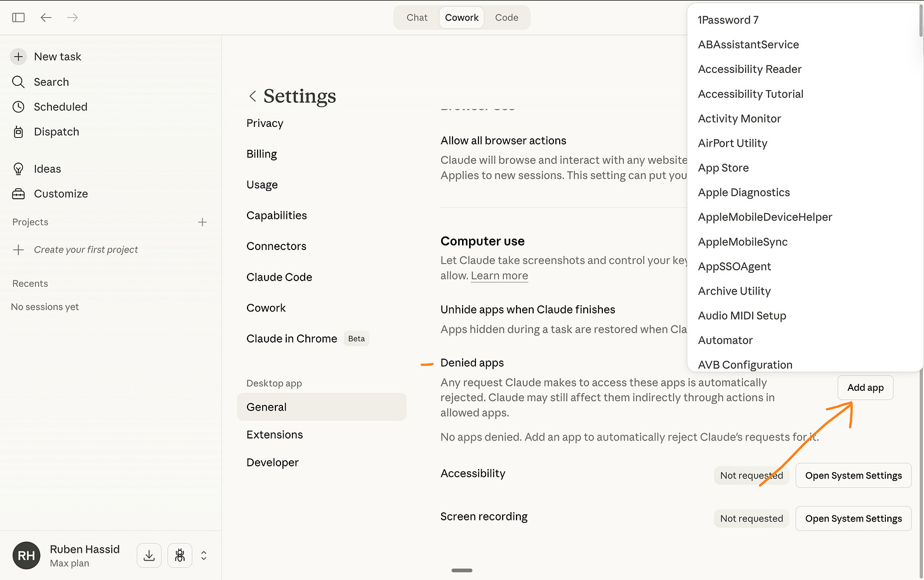Click the Dispatch icon

point(18,132)
